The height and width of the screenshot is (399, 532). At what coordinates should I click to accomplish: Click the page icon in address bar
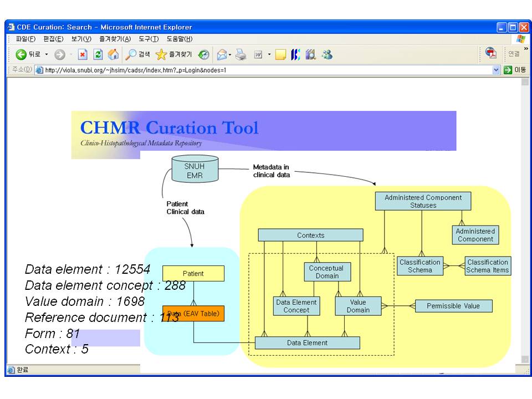(40, 70)
